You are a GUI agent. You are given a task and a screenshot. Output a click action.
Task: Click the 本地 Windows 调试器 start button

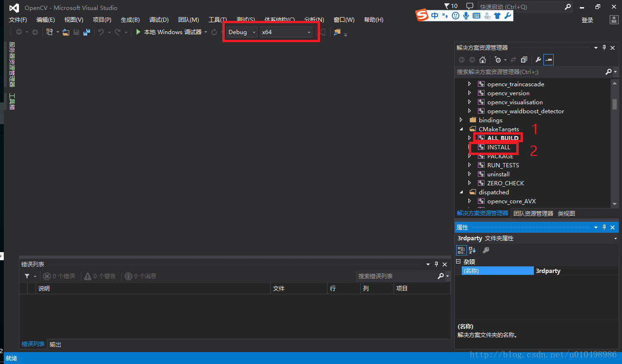169,32
